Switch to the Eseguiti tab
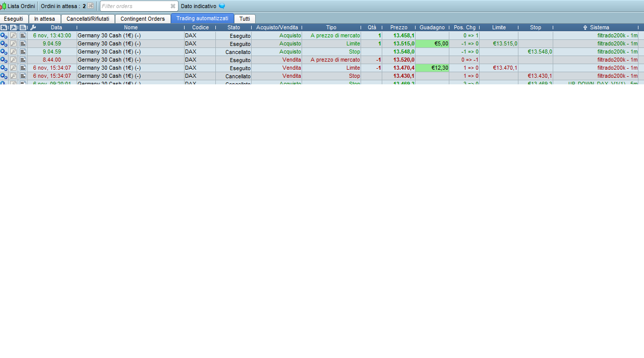Viewport: 644px width, 358px height. click(14, 19)
